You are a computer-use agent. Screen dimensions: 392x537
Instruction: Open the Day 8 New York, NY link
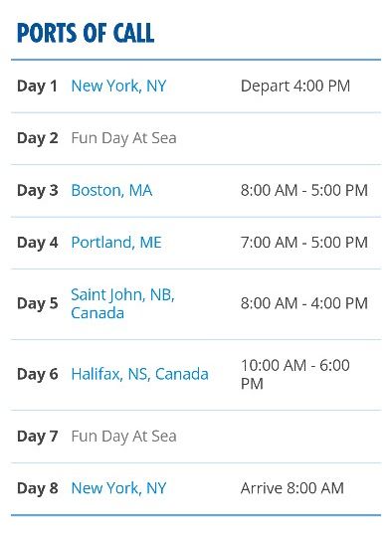click(118, 488)
